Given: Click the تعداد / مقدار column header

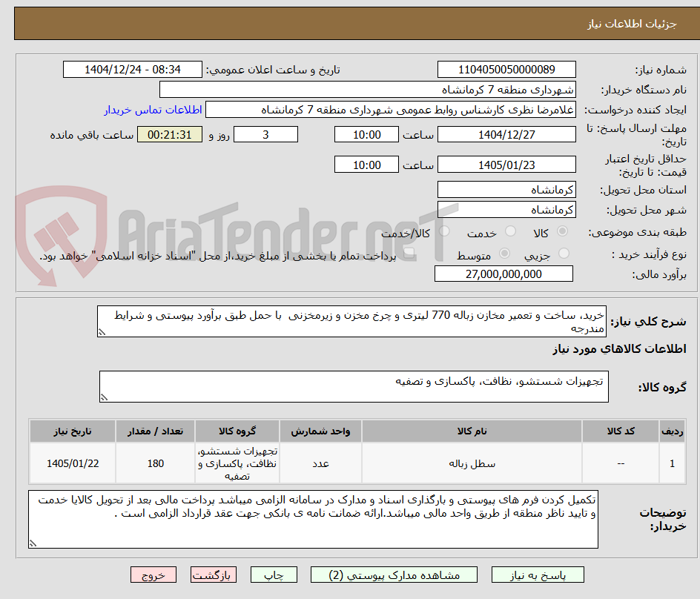Looking at the screenshot, I should point(156,431).
